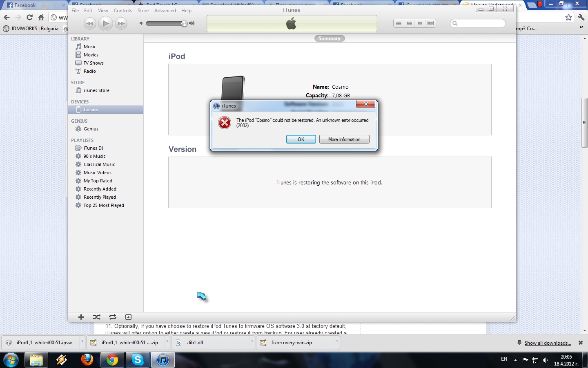This screenshot has width=588, height=368.
Task: Open Windows Explorer from the taskbar
Action: pos(36,360)
